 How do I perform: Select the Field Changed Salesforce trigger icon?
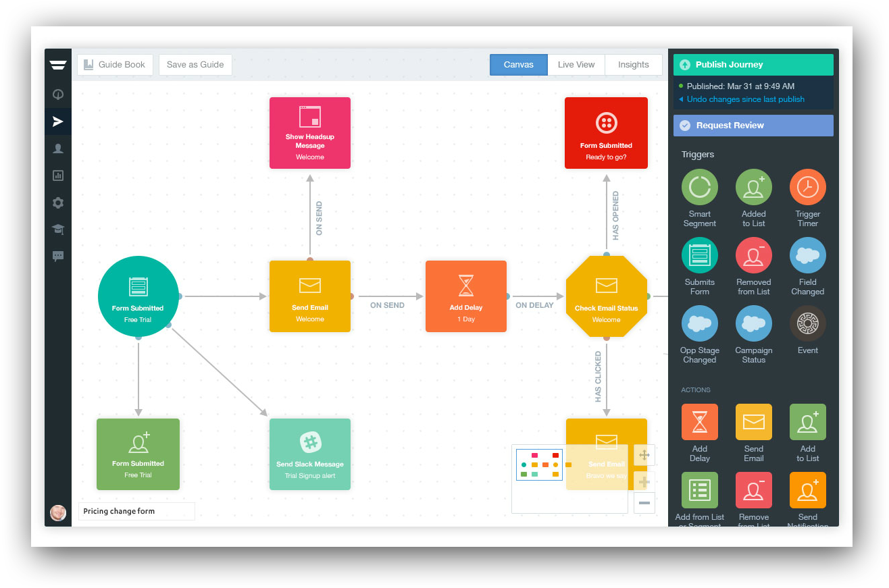[808, 255]
